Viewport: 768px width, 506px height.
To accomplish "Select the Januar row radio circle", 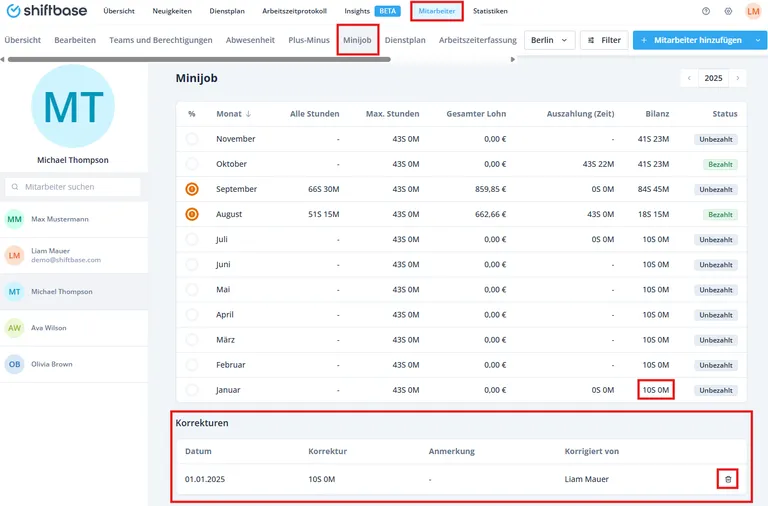I will (192, 390).
